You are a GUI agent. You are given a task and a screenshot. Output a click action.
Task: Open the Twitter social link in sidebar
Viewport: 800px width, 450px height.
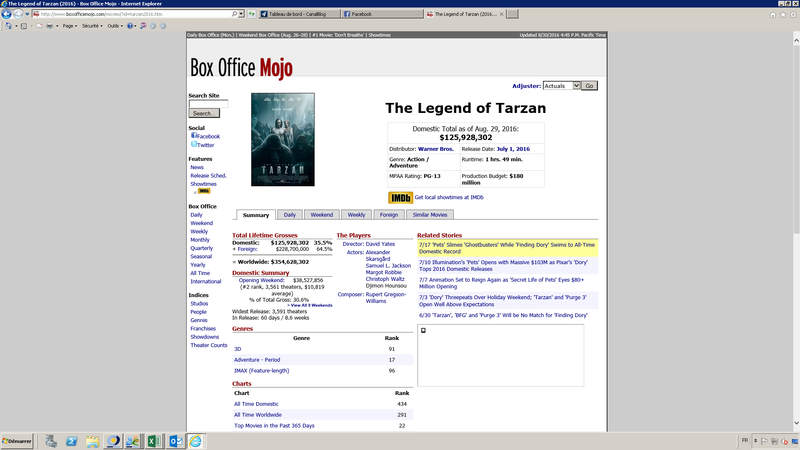point(203,145)
